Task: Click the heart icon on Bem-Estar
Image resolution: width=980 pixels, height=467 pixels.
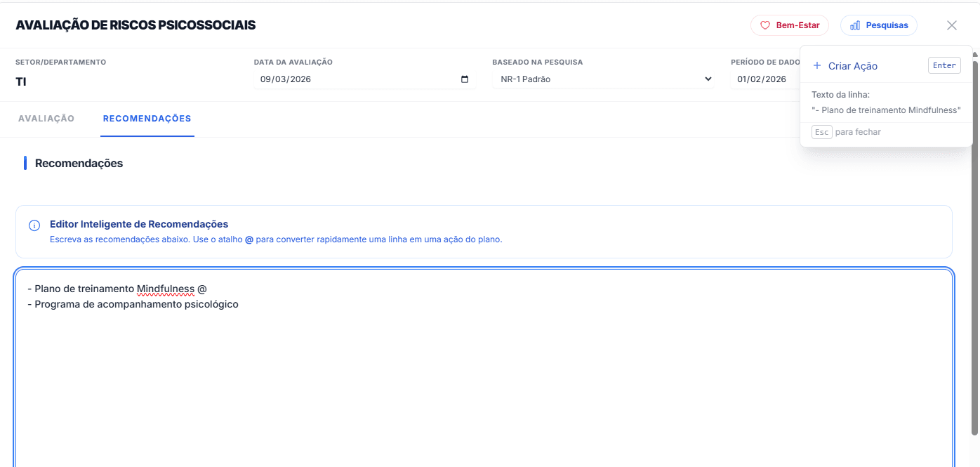Action: 765,25
